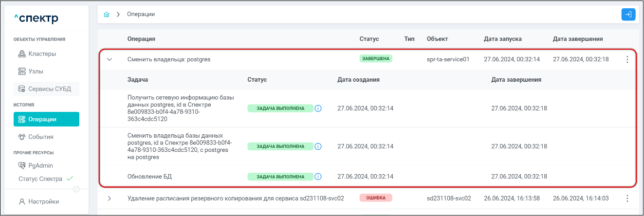Expand the Удаление расписания резервного копирования row
This screenshot has height=216, width=644.
click(110, 198)
